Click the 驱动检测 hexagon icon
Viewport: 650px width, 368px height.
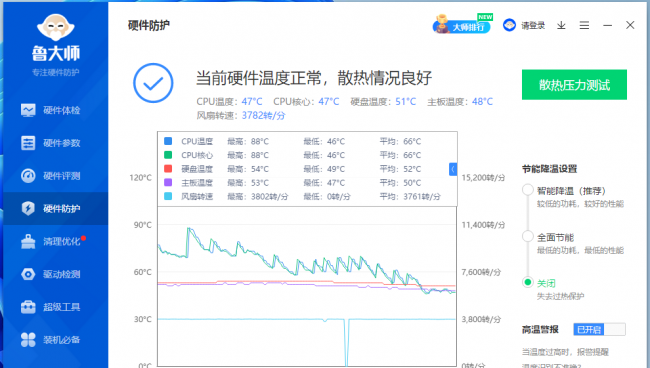click(28, 274)
